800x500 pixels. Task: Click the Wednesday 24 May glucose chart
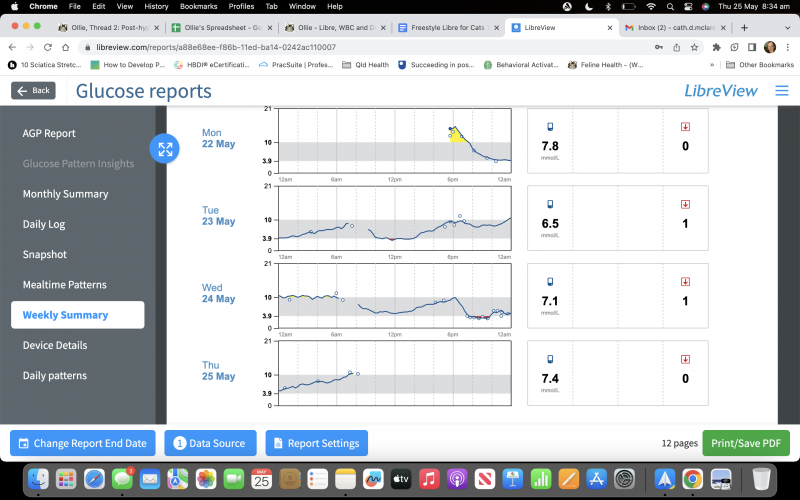[x=395, y=293]
